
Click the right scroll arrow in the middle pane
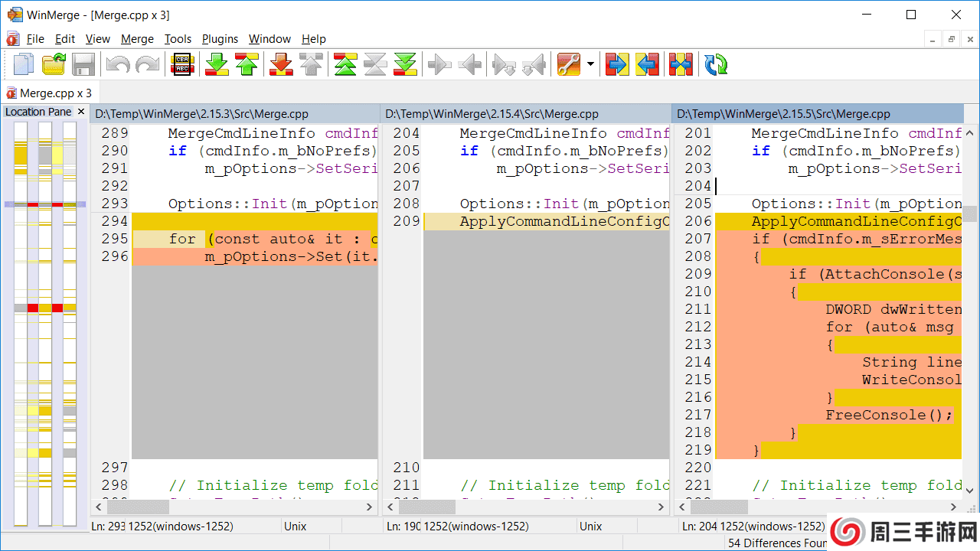661,507
